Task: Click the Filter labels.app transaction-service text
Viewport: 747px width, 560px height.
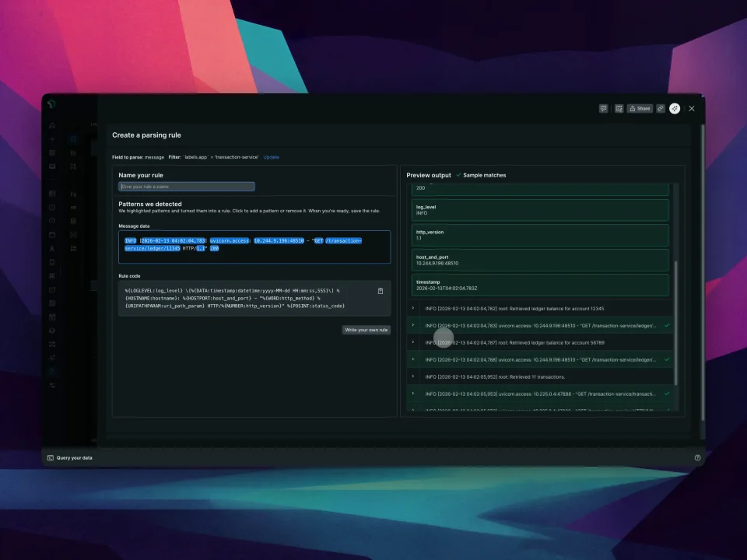Action: coord(213,157)
